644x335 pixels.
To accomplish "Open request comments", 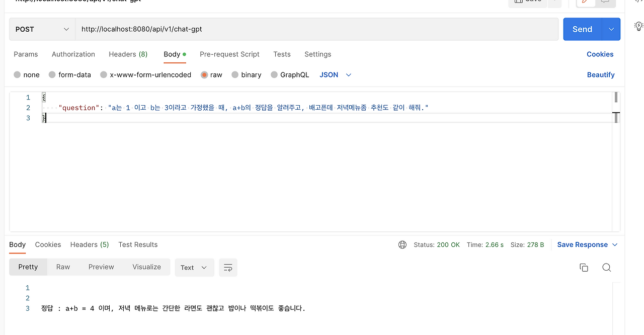I will pyautogui.click(x=605, y=2).
